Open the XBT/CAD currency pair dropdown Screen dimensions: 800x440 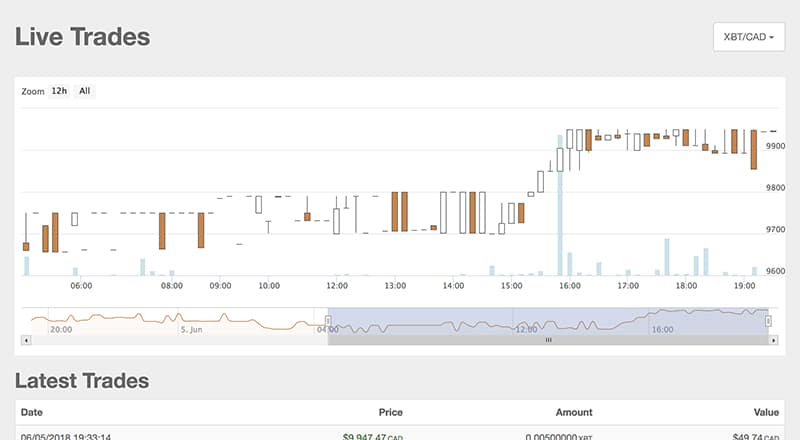click(x=748, y=37)
